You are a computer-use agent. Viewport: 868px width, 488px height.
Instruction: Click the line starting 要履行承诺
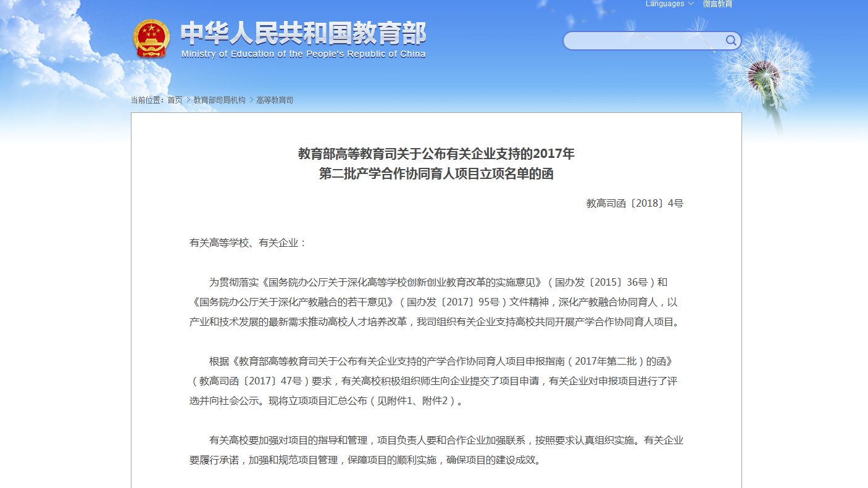click(x=365, y=460)
